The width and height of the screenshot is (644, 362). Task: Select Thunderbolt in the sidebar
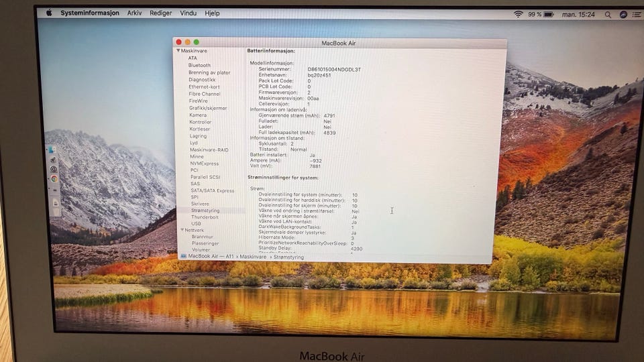pyautogui.click(x=205, y=217)
